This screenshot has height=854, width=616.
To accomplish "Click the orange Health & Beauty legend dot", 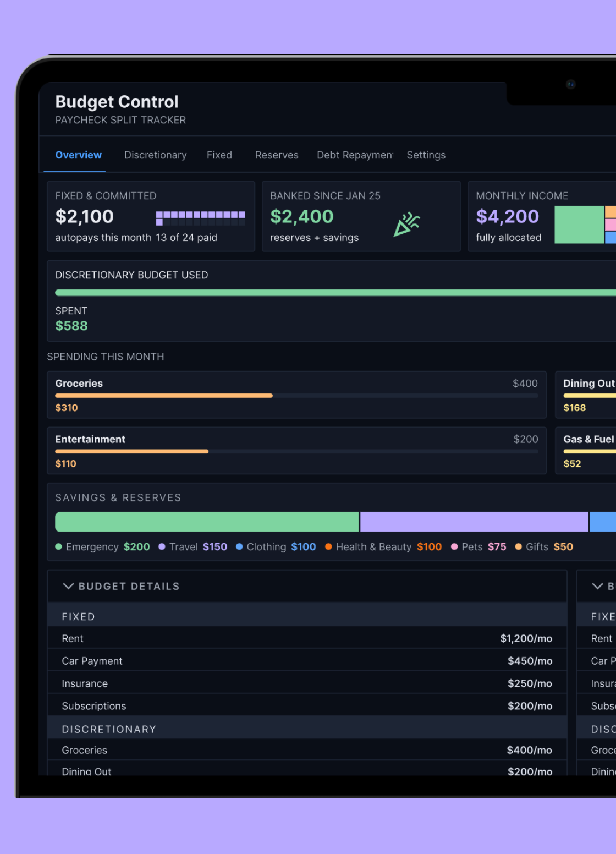I will coord(328,547).
